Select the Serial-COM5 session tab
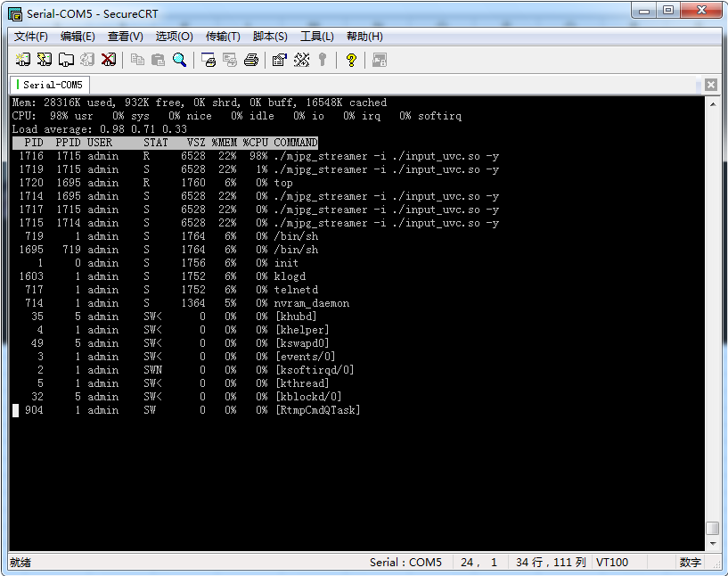Viewport: 728px width, 576px height. [x=52, y=85]
